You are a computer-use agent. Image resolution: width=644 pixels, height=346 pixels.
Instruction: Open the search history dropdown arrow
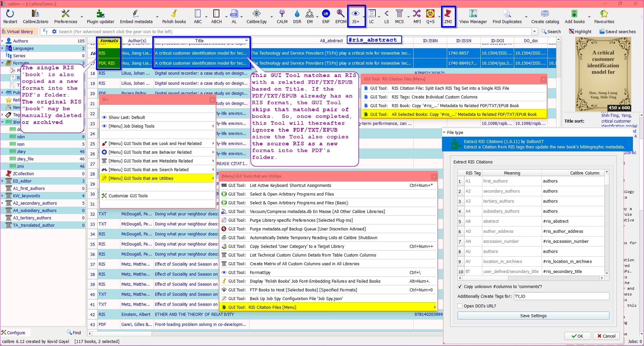click(x=534, y=31)
